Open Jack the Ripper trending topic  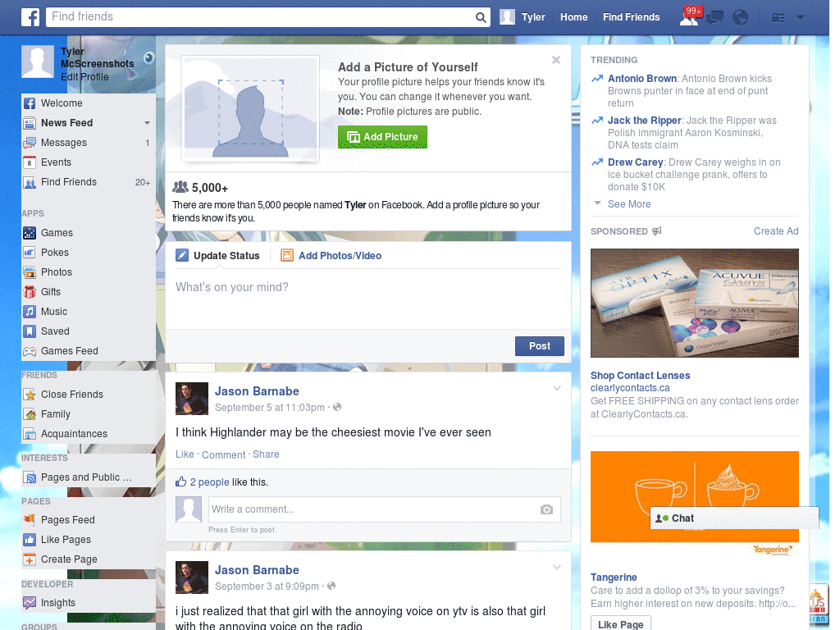point(645,121)
